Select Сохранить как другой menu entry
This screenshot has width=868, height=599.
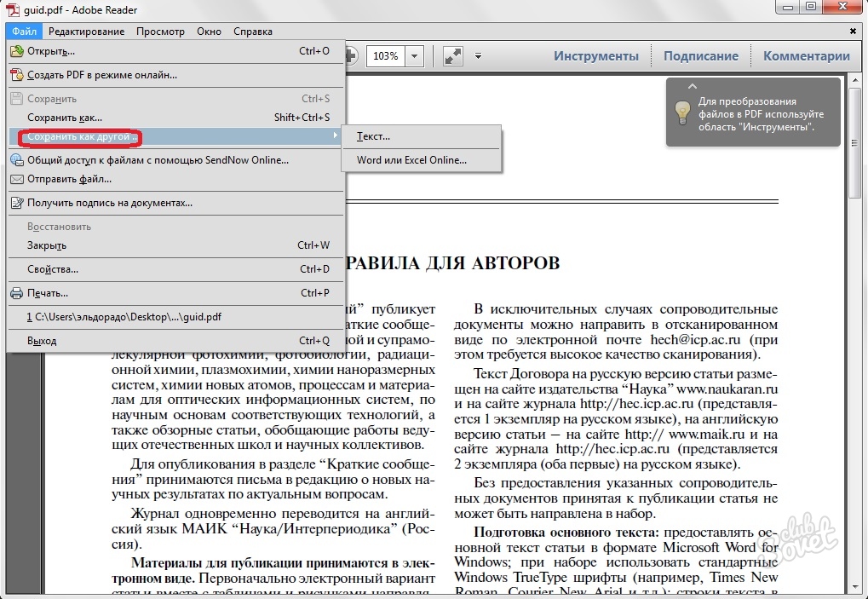click(175, 136)
